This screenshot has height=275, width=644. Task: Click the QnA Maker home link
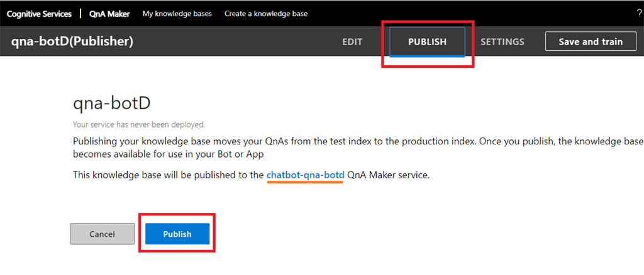tap(109, 14)
